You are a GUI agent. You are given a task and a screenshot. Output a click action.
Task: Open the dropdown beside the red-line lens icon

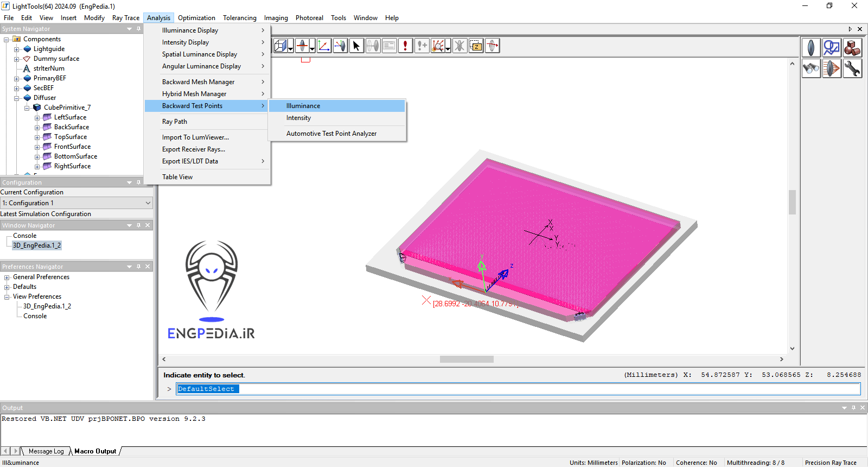click(312, 46)
